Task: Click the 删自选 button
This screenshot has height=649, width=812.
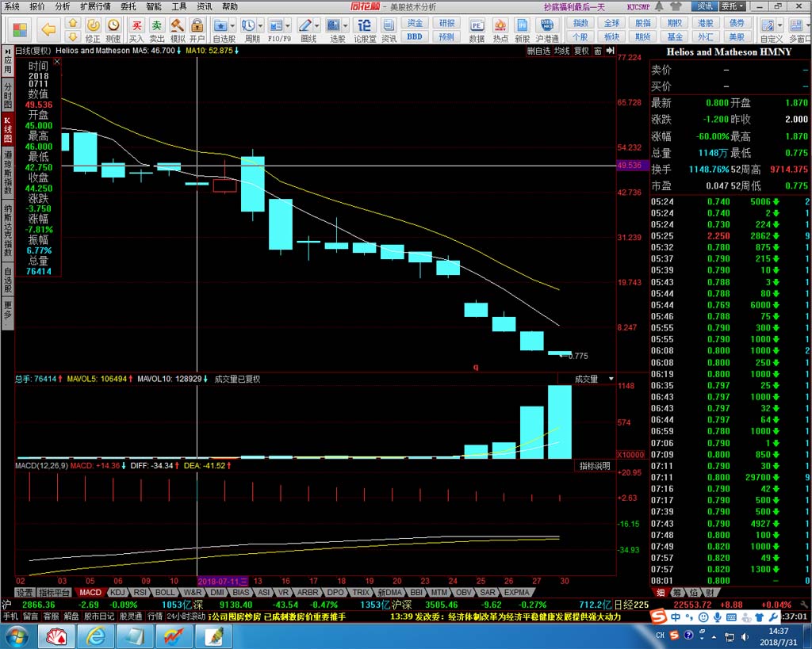Action: coord(538,51)
